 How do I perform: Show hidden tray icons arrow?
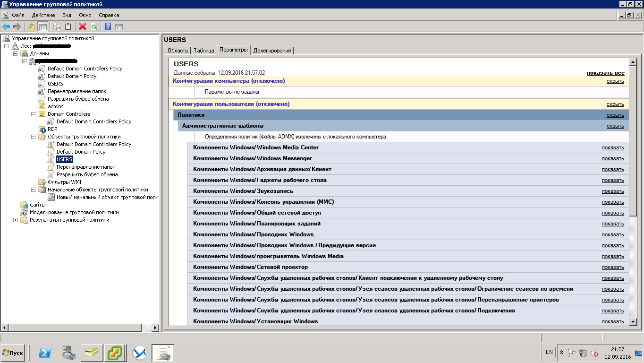[x=561, y=353]
